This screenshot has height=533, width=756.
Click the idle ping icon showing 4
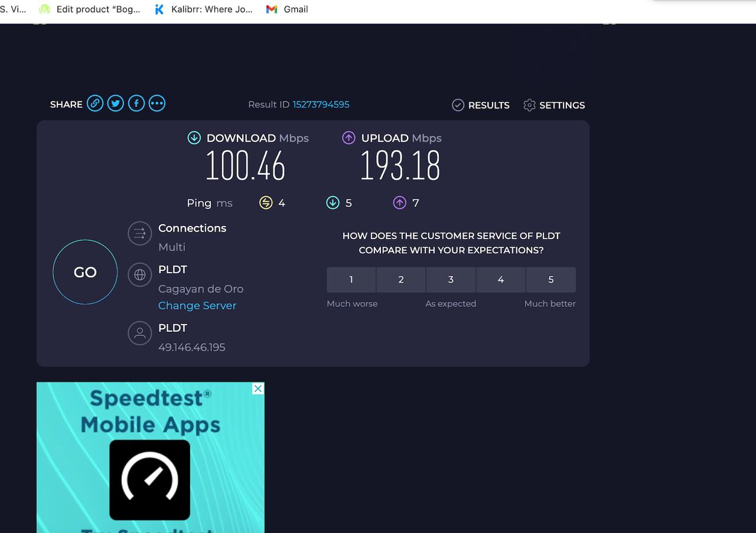point(266,203)
